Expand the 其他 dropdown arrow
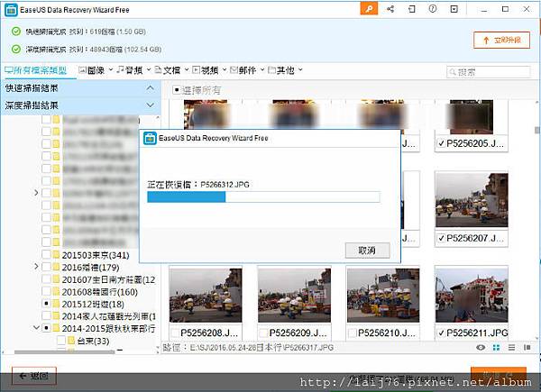This screenshot has height=392, width=541. tap(300, 70)
